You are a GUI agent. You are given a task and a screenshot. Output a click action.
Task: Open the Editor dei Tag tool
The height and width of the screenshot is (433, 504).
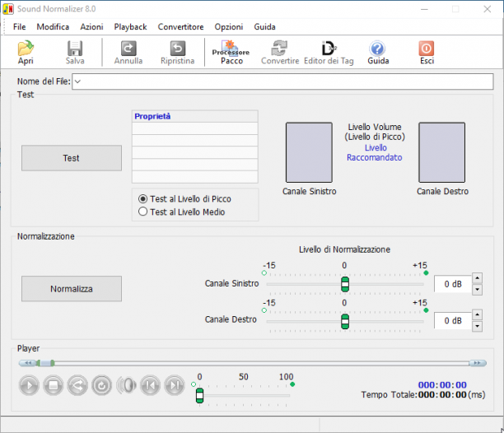pyautogui.click(x=329, y=53)
